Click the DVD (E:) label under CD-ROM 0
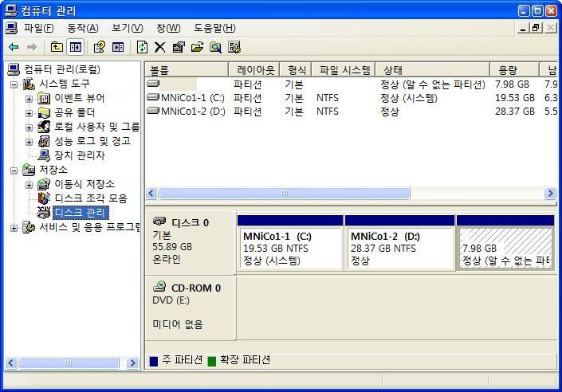 [171, 300]
